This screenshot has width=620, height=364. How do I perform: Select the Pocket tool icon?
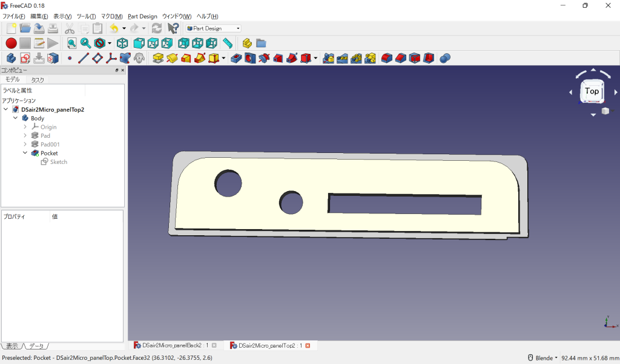236,58
